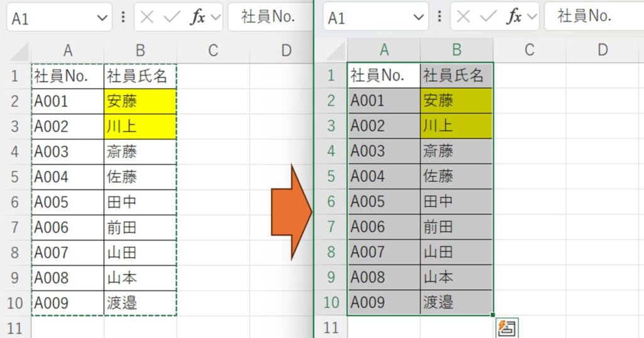
Task: Click cell 前田 in right window
Action: click(x=457, y=227)
